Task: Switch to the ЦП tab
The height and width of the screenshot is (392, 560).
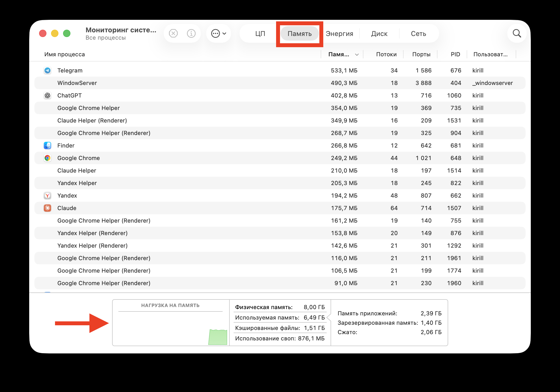Action: [260, 33]
